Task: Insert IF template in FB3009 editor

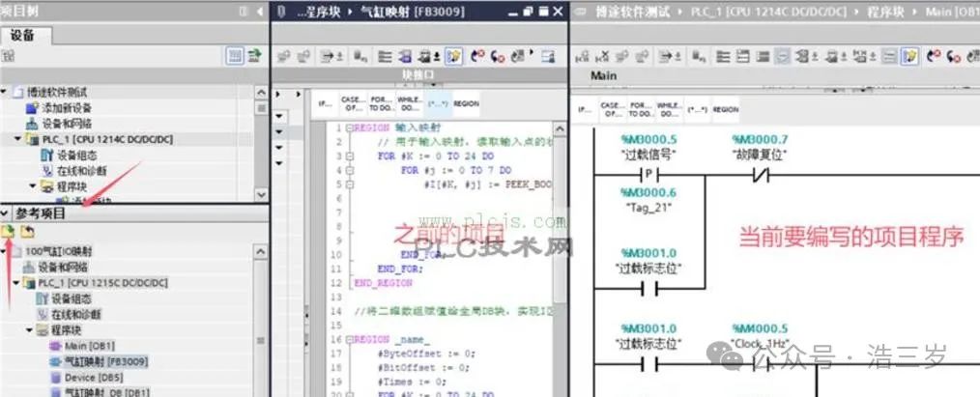Action: [x=325, y=103]
